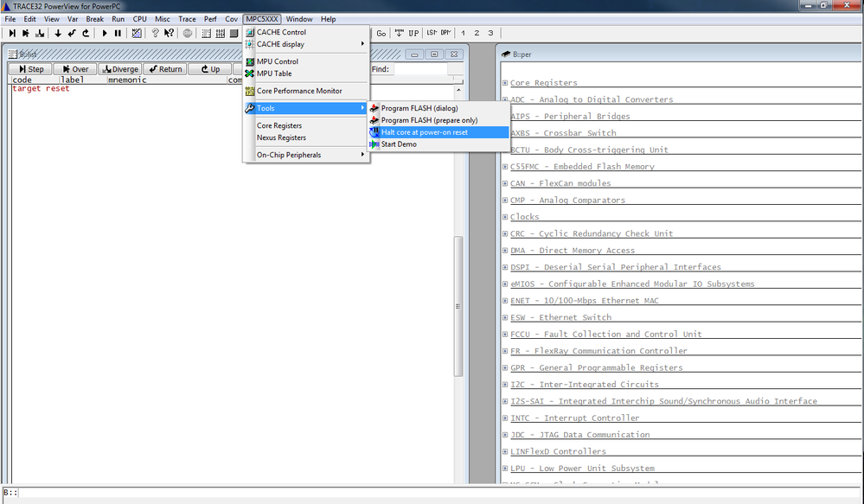Click the LST toolbar item
Screen dimensions: 864x504
(x=432, y=33)
